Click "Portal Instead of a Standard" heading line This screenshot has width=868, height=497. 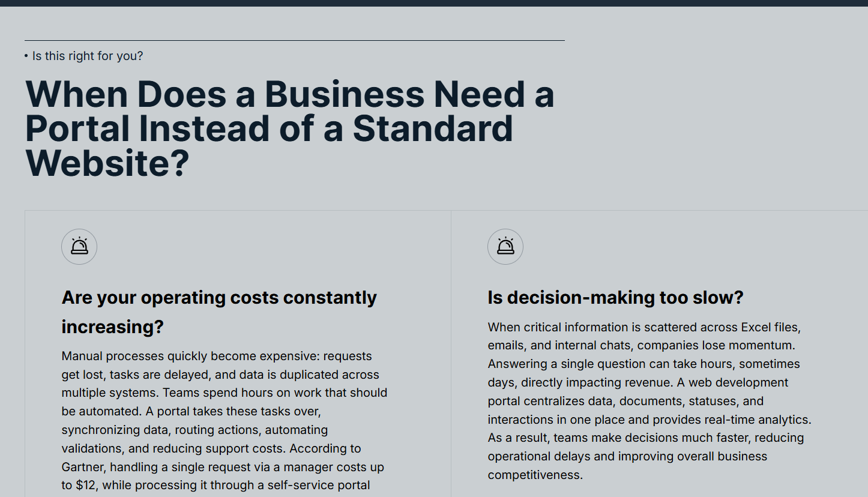point(269,129)
